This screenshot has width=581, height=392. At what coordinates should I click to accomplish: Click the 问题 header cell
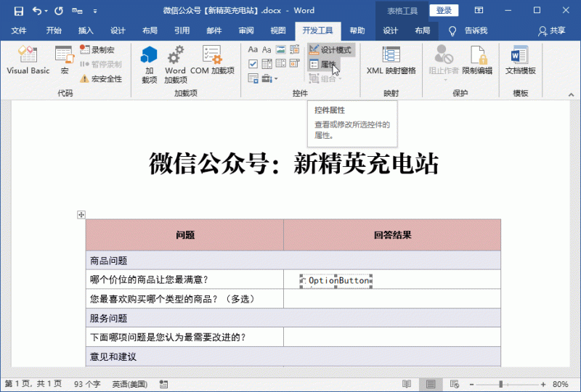(185, 235)
